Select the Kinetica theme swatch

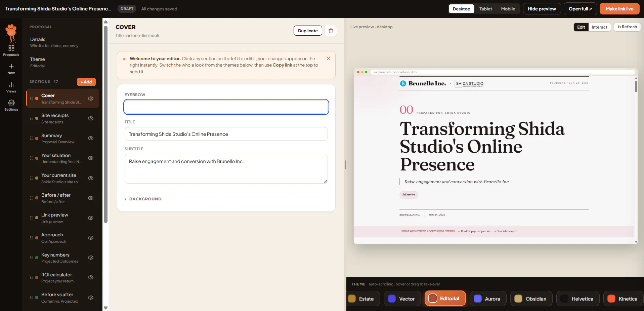[x=623, y=299]
